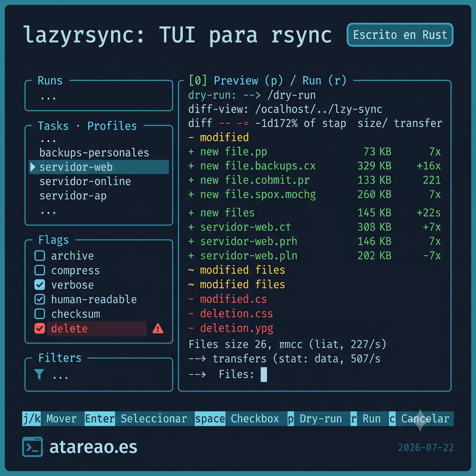Uncheck the human-readable flag
Image resolution: width=476 pixels, height=476 pixels.
[40, 299]
